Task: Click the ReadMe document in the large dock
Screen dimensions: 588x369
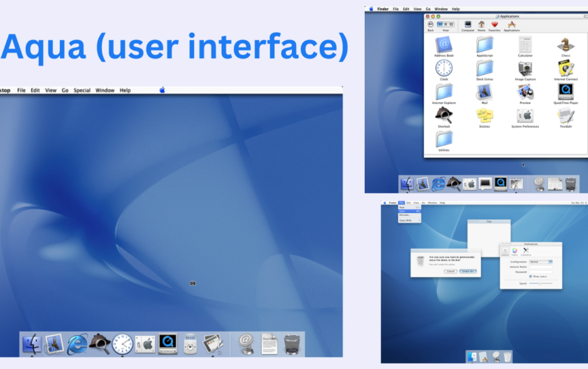Action: coord(269,344)
